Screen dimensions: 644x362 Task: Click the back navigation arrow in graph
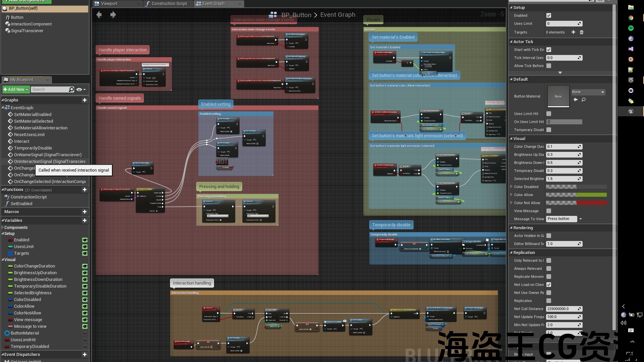coord(99,15)
